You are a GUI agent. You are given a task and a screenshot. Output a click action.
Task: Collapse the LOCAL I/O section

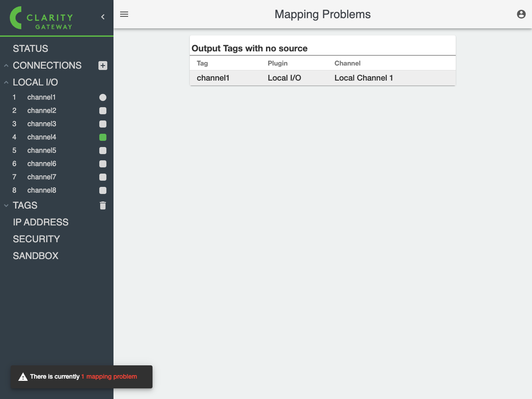[6, 82]
